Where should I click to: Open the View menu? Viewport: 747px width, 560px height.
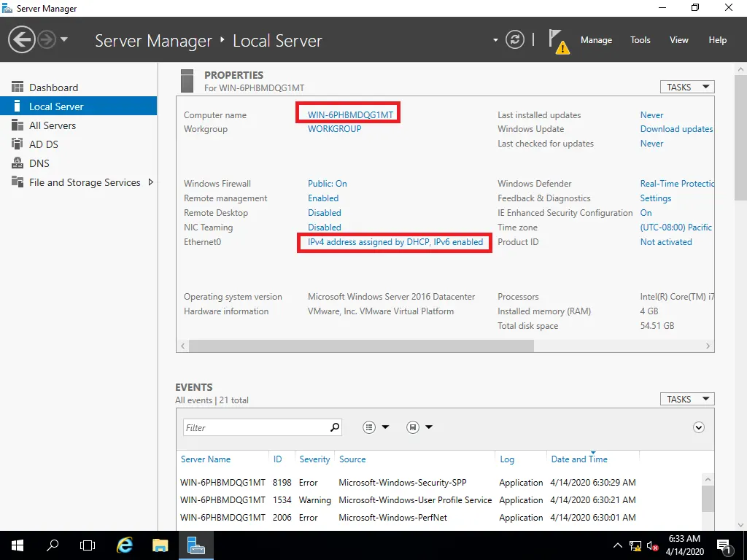click(x=679, y=40)
